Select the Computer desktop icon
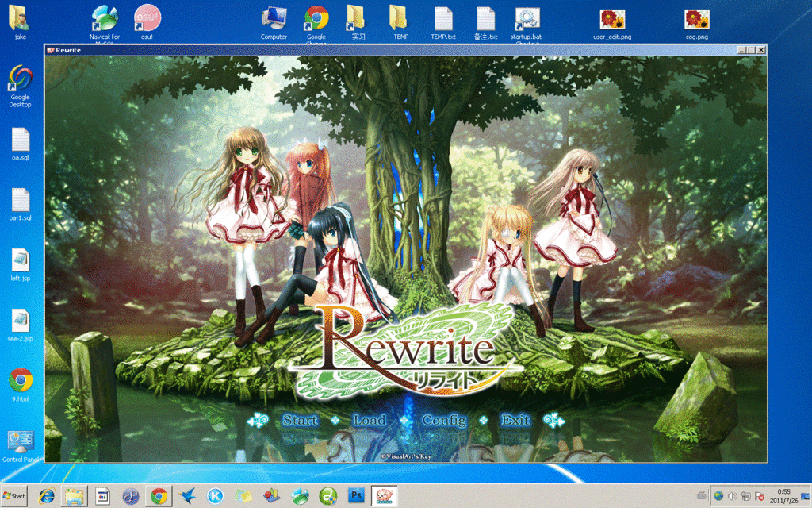Image resolution: width=812 pixels, height=508 pixels. click(x=274, y=23)
